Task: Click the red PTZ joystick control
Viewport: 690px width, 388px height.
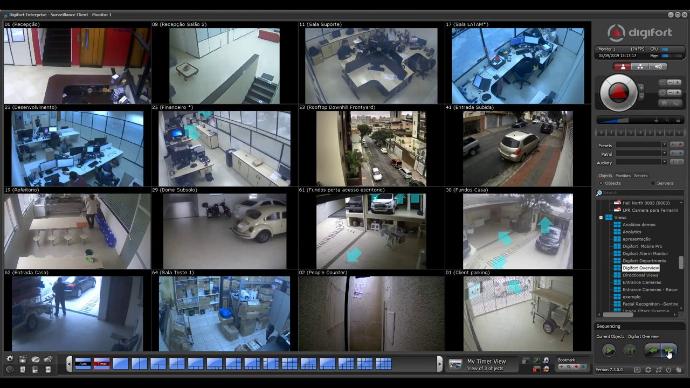Action: pos(618,92)
